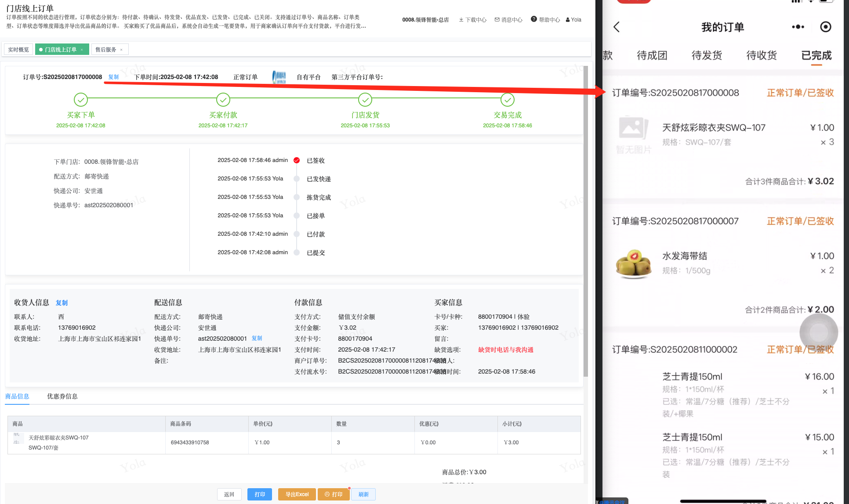This screenshot has height=504, width=849.
Task: Tap the three-dots more menu icon
Action: (798, 27)
